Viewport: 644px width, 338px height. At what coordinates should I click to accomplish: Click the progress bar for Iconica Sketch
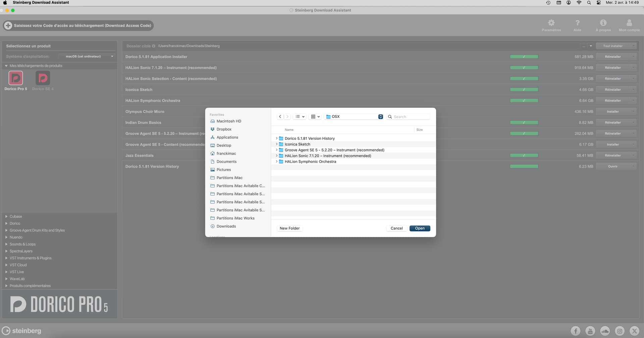click(x=524, y=90)
